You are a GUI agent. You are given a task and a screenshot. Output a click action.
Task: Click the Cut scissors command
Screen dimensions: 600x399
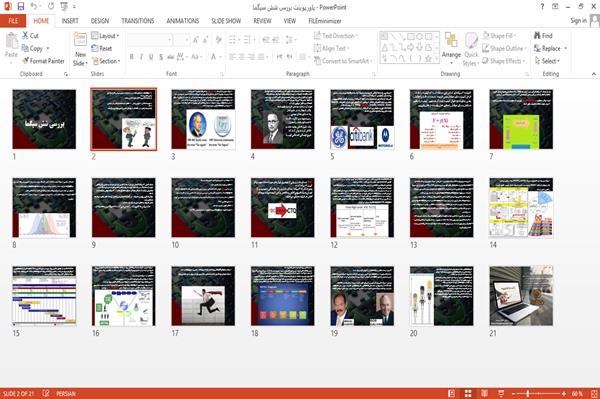click(x=30, y=36)
